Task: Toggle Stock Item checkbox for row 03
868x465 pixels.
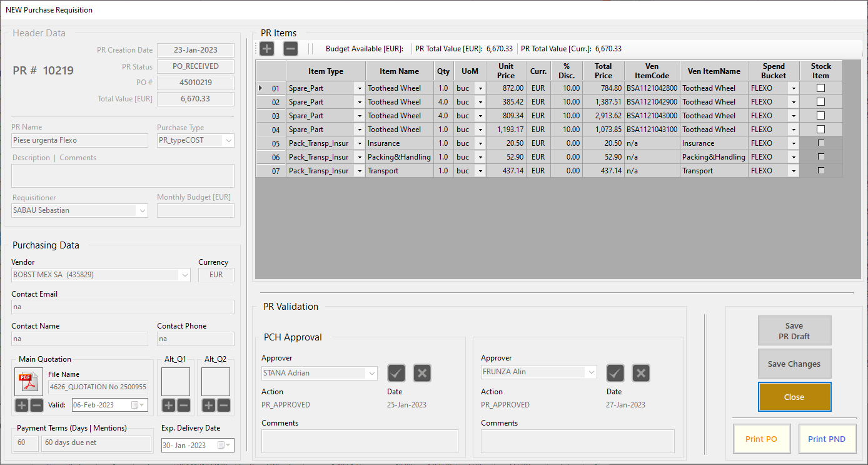Action: (821, 116)
